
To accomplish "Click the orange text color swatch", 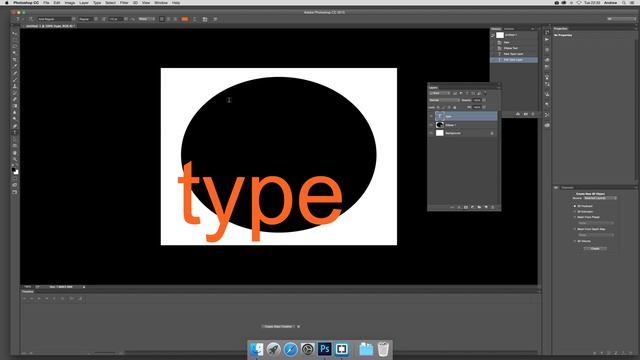I will click(x=185, y=19).
